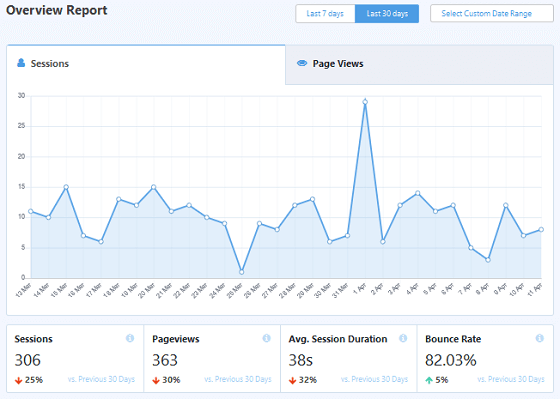Click the Pageviews card title
Viewport: 560px width, 399px height.
click(x=176, y=339)
